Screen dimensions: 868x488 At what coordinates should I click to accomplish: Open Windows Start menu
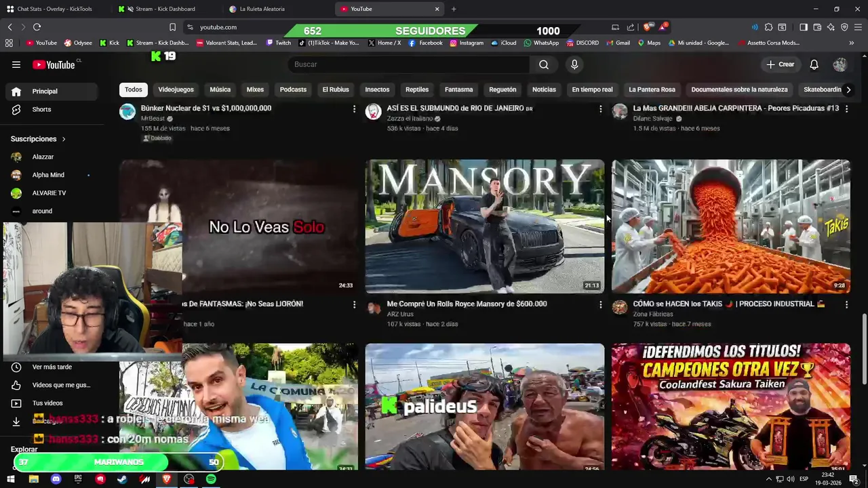tap(11, 479)
